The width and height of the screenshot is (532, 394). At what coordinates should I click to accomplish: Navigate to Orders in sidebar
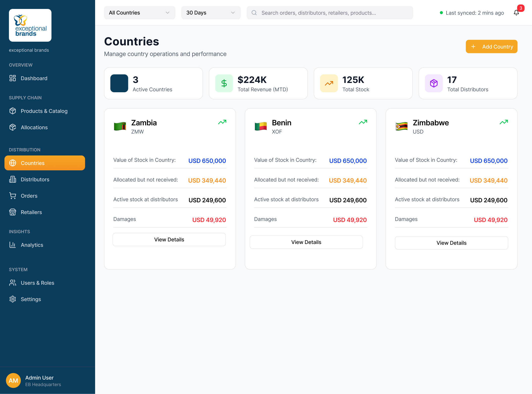[x=45, y=196]
